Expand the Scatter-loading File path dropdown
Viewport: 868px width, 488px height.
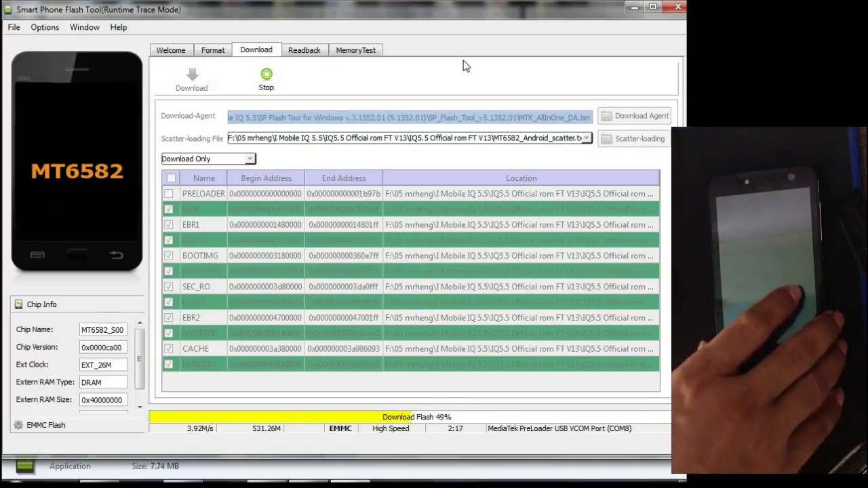click(x=587, y=138)
